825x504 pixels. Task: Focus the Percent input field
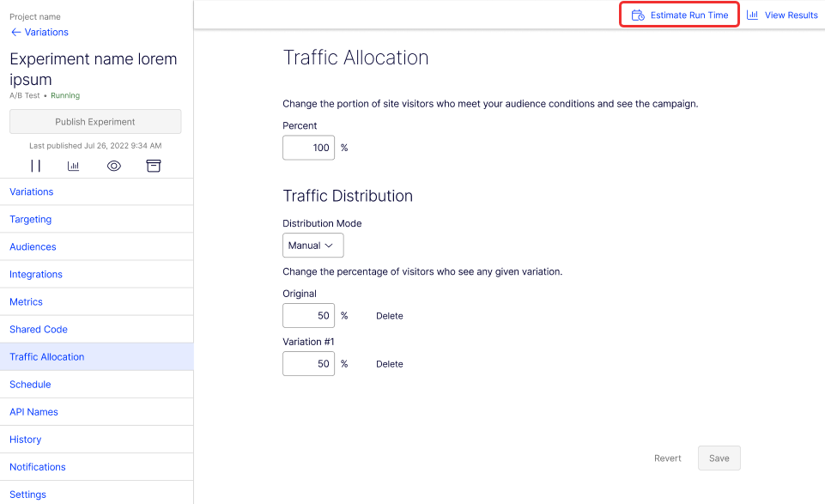tap(308, 148)
